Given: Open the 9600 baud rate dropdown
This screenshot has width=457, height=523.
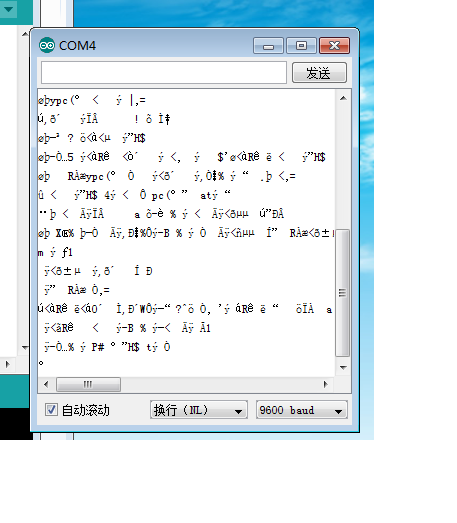Looking at the screenshot, I should [302, 410].
